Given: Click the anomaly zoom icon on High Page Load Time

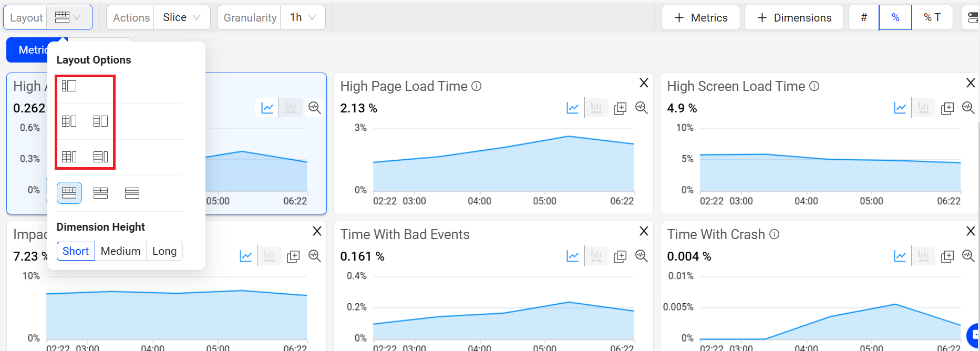Looking at the screenshot, I should click(641, 108).
